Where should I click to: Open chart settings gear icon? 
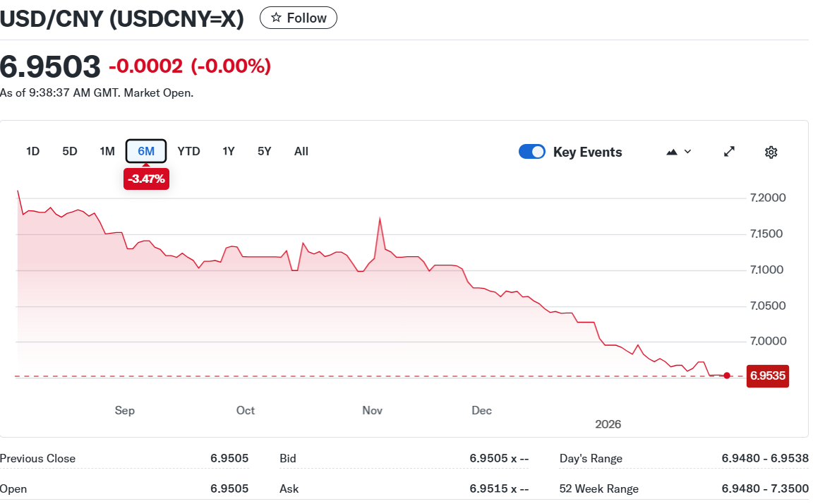coord(771,152)
